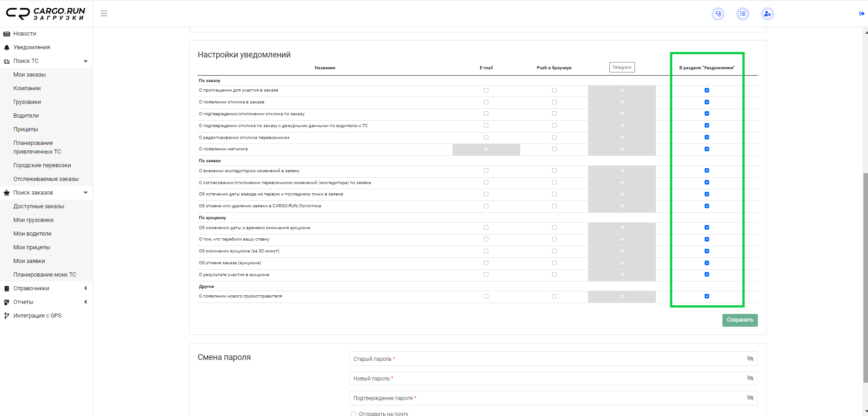
Task: Open Отслеживаемые заказы page
Action: (x=46, y=179)
